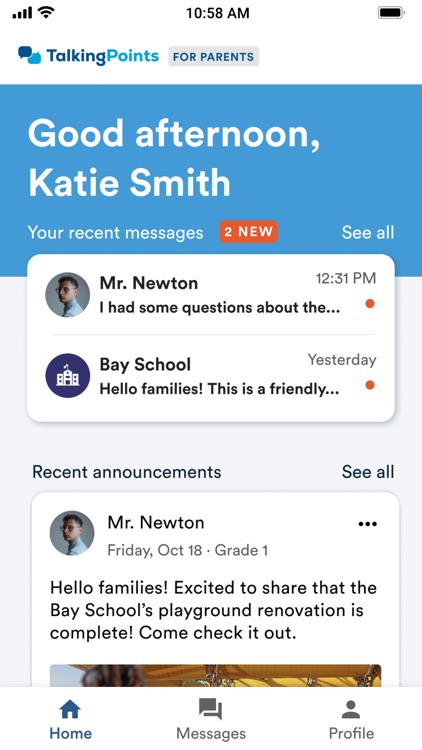Open Mr. Newton's avatar in recent messages
The width and height of the screenshot is (422, 750).
67,295
